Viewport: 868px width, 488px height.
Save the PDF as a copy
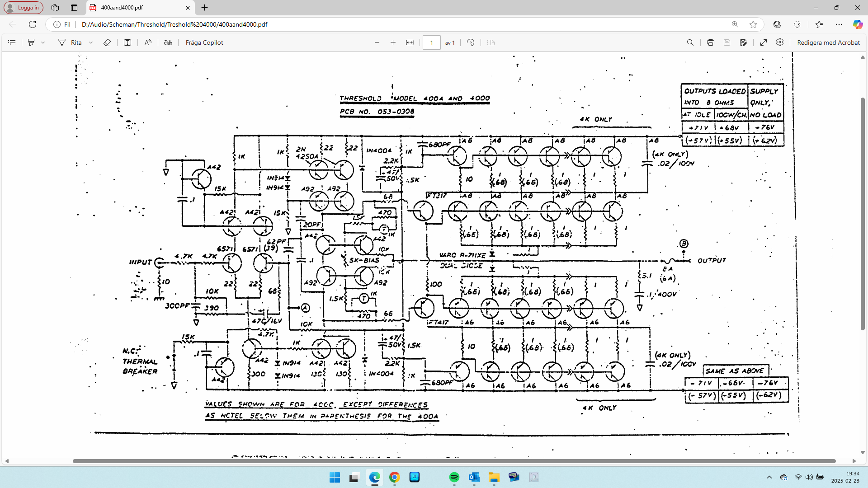coord(743,42)
